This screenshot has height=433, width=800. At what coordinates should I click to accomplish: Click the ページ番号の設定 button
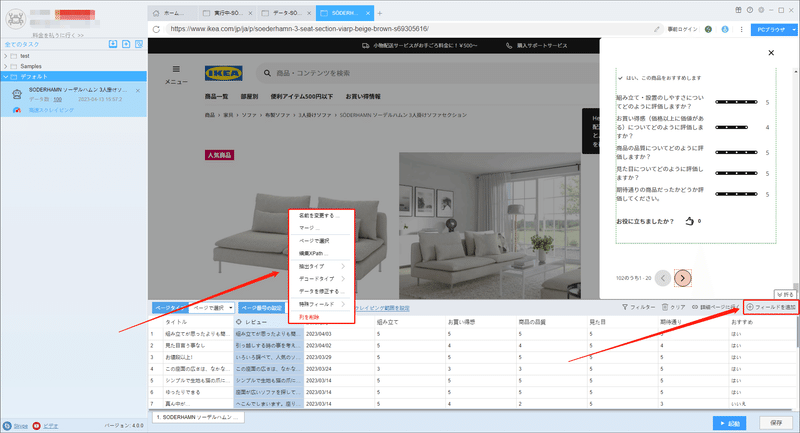click(x=261, y=308)
